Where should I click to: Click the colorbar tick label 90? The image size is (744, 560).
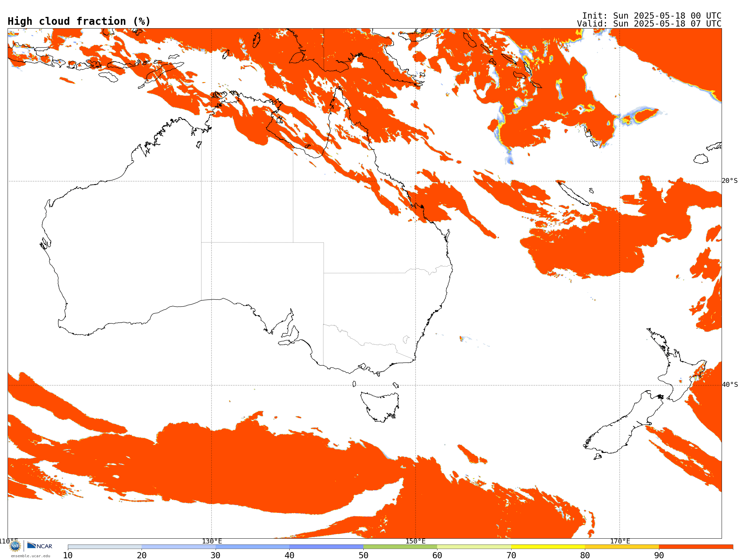pos(659,556)
